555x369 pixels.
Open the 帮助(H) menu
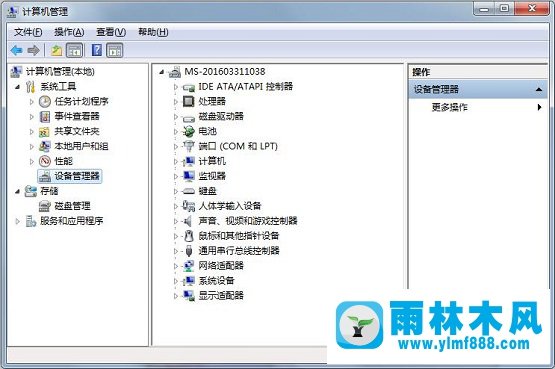pos(153,32)
